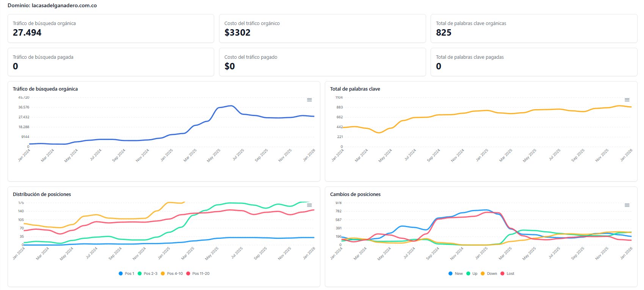
Task: Open the Distribución de posiciones chart menu
Action: pyautogui.click(x=309, y=205)
